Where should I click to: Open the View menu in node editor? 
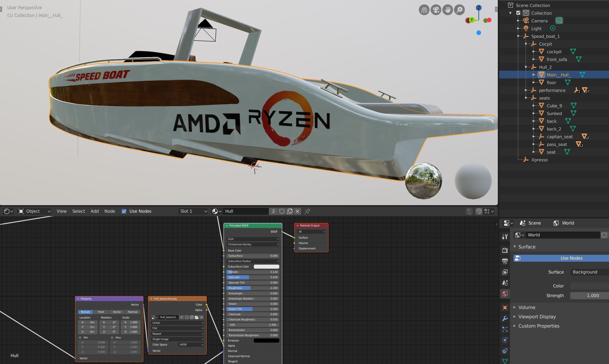pyautogui.click(x=62, y=211)
